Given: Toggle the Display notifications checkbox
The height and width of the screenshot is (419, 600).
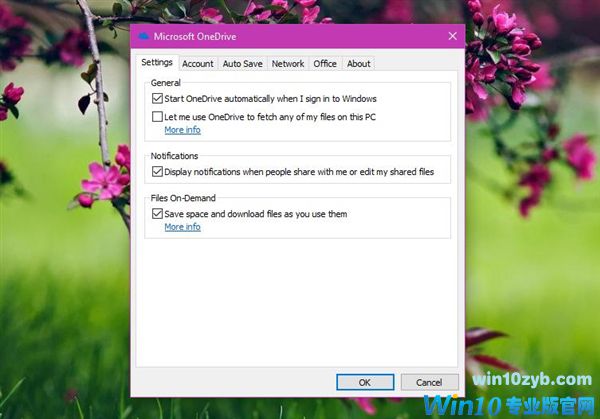Looking at the screenshot, I should pyautogui.click(x=157, y=171).
